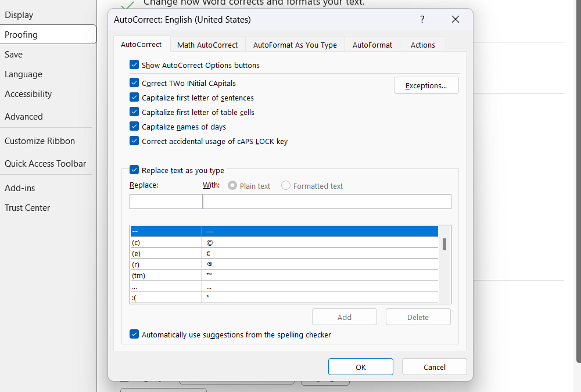This screenshot has width=581, height=392.
Task: Open the Exceptions dialog
Action: 426,85
